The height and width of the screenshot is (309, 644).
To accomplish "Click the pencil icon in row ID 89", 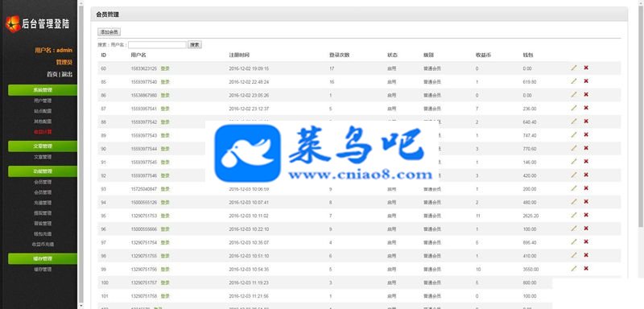I will (x=574, y=134).
